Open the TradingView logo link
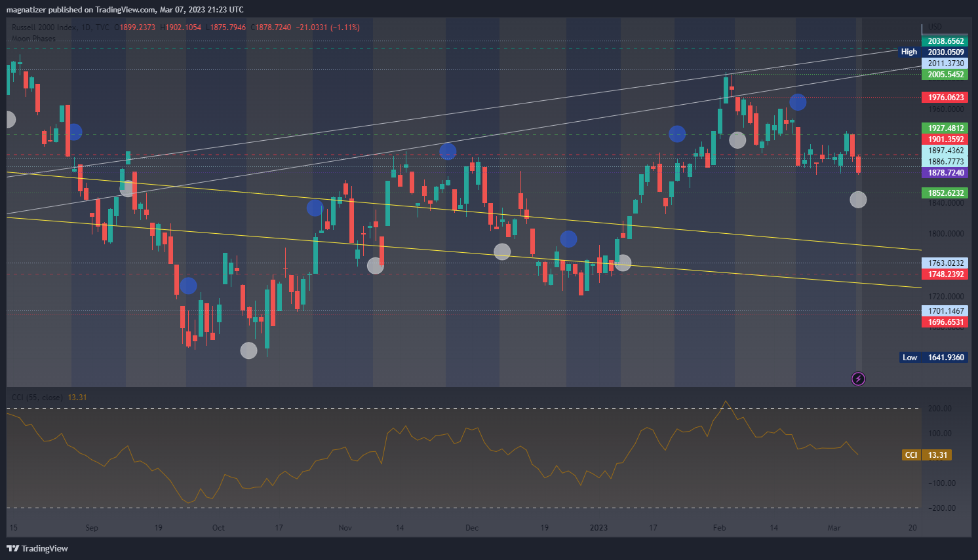 [37, 548]
